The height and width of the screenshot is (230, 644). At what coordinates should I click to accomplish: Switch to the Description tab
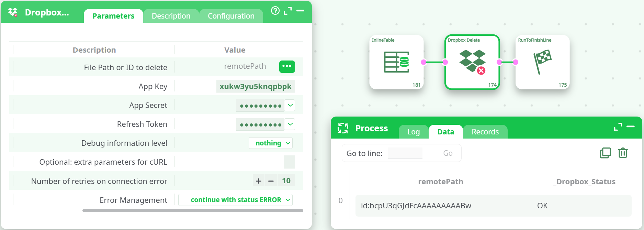[x=171, y=16]
